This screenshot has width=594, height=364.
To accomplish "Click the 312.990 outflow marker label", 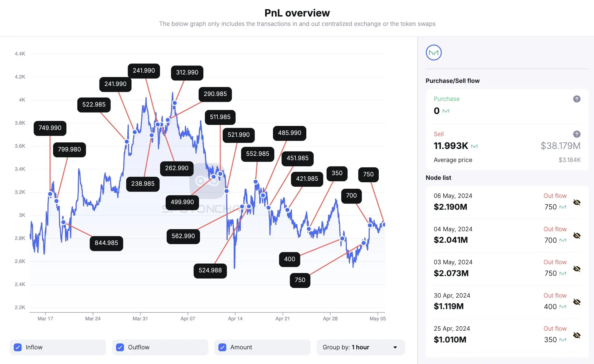I will 187,73.
